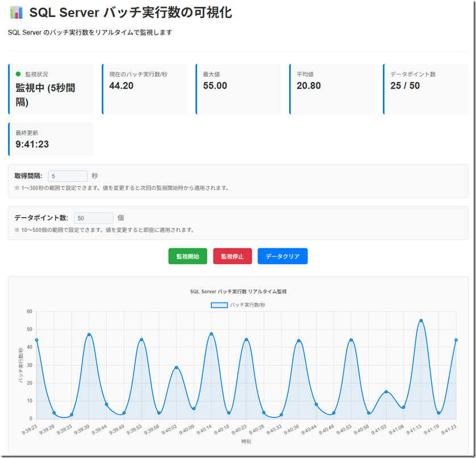The image size is (476, 458).
Task: Click the 現在のバッチ実行数/秒 card label
Action: (x=138, y=74)
